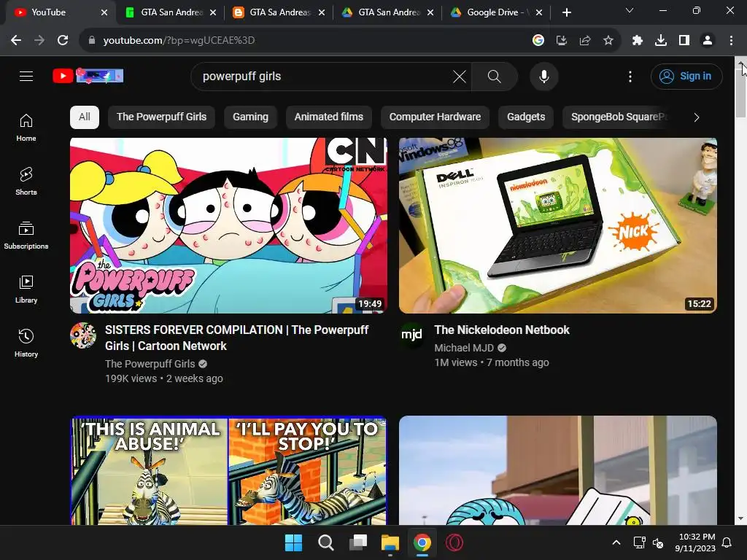Click the Nickelodeon Dell netbook thumbnail
This screenshot has width=747, height=560.
[x=558, y=226]
